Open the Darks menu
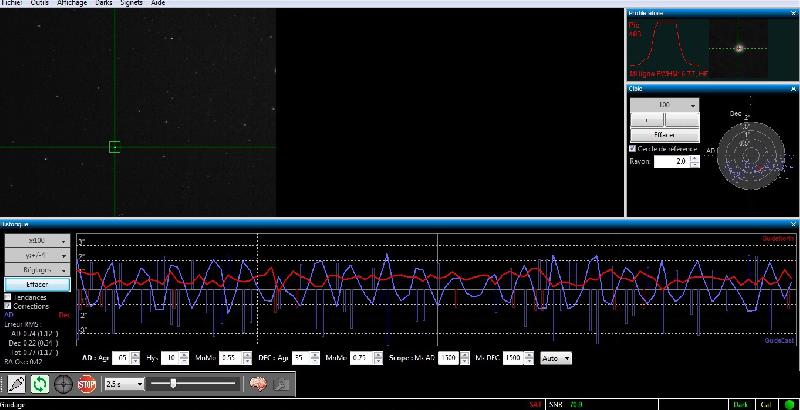 [104, 3]
